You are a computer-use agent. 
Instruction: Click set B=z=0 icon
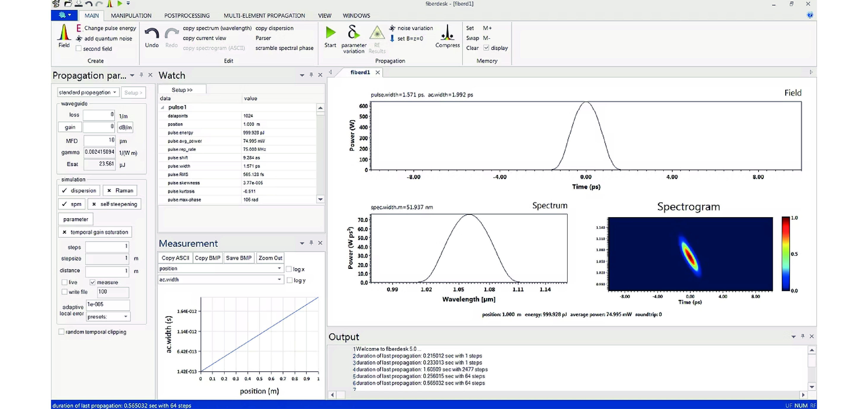(x=392, y=38)
